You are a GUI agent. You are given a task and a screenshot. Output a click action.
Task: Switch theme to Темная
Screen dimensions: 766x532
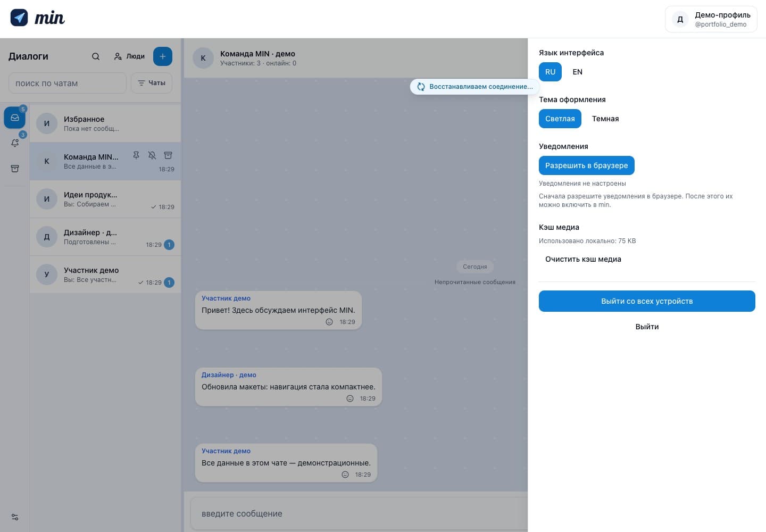click(605, 119)
